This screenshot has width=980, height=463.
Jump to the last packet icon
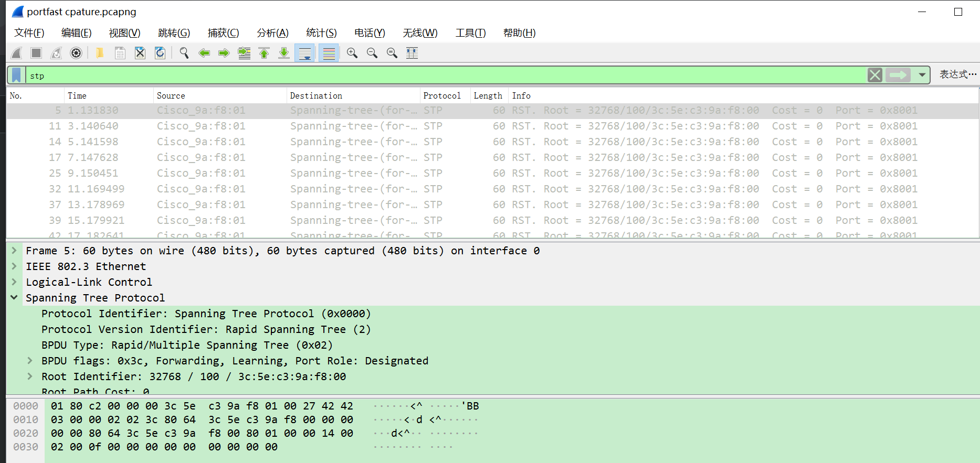[x=284, y=53]
